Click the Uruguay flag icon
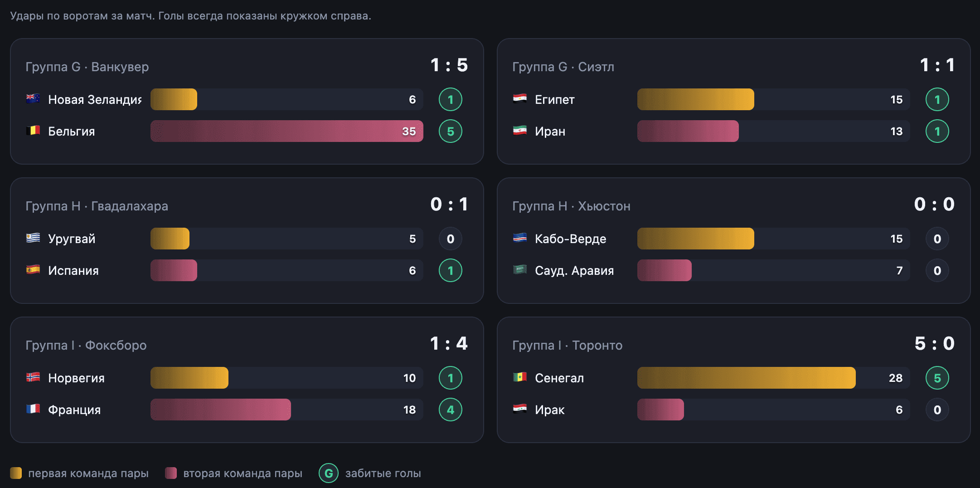 point(33,238)
